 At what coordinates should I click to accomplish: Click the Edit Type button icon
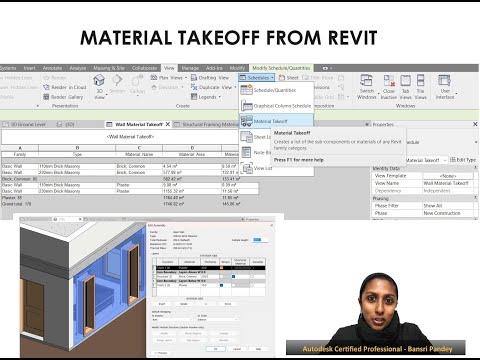tap(453, 160)
